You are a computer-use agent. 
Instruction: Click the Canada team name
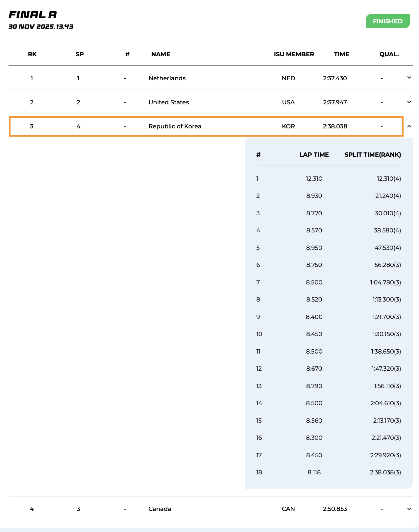[x=160, y=509]
